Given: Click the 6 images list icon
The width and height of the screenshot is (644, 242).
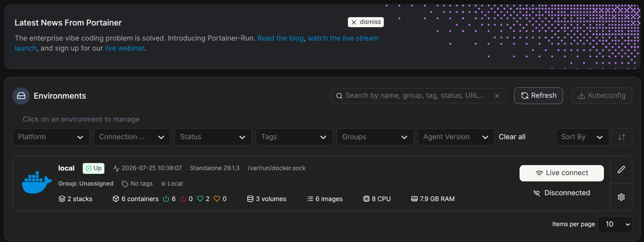Looking at the screenshot, I should (310, 199).
